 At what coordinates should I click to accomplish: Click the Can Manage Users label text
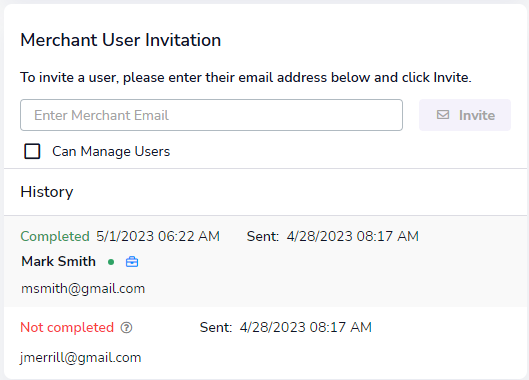[x=111, y=152]
